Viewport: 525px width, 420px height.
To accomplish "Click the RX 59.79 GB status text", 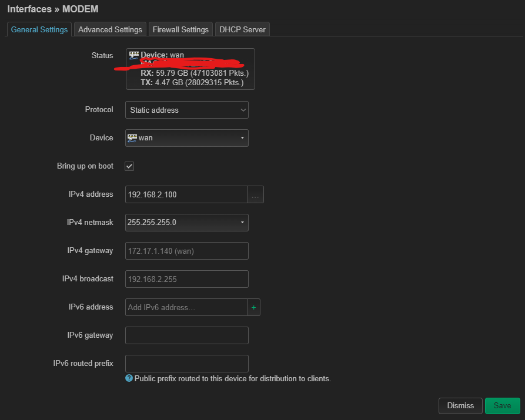I will pos(195,73).
